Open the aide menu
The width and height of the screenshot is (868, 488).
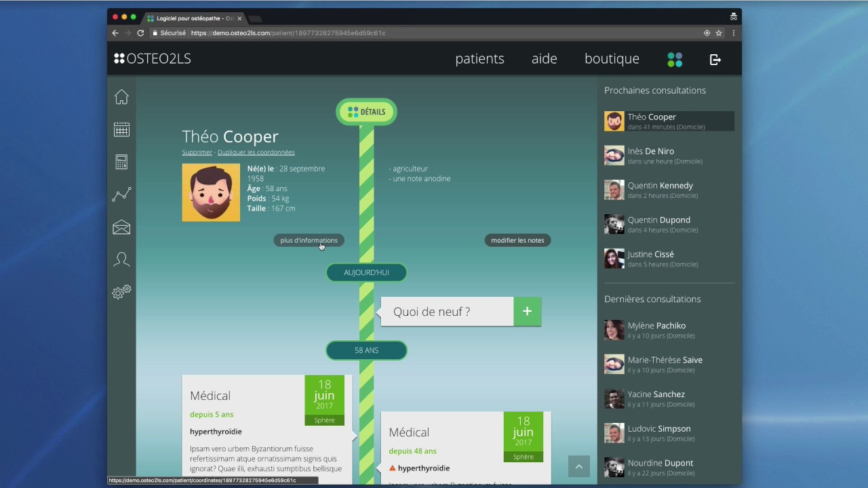coord(544,59)
